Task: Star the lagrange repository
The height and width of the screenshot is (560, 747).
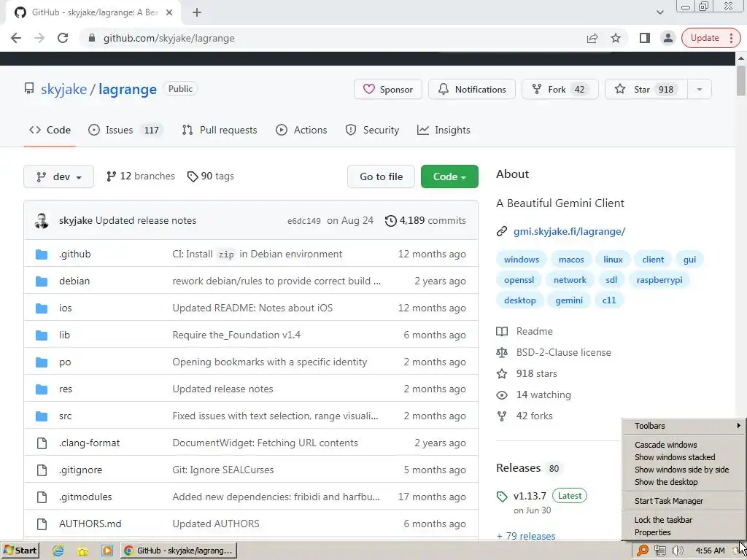Action: pos(646,89)
